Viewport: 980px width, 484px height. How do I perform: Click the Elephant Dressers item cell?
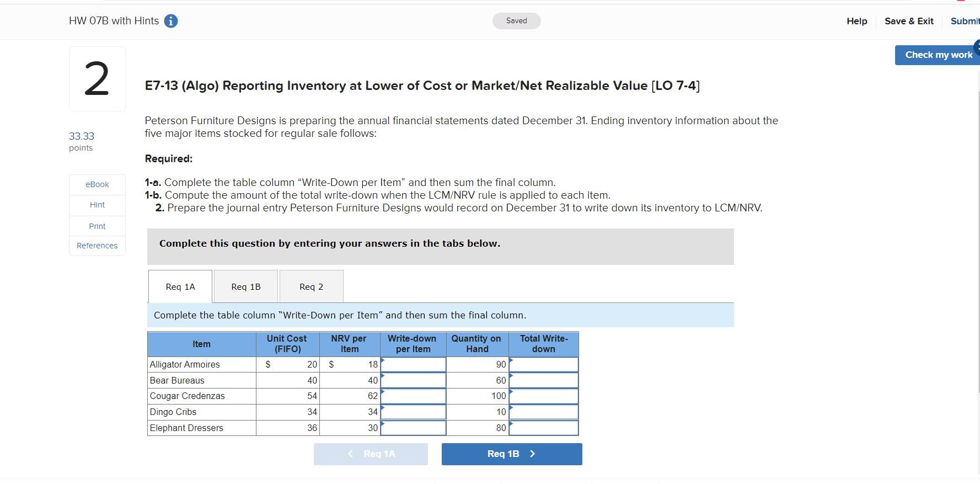tap(202, 428)
